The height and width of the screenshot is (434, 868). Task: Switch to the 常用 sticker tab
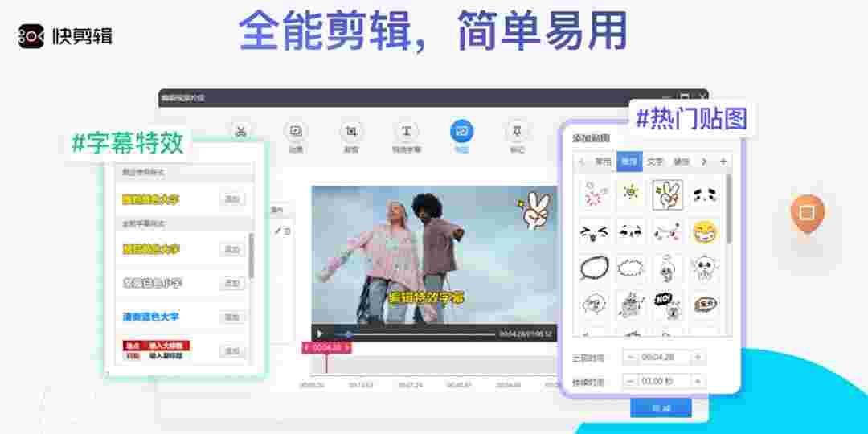coord(603,162)
